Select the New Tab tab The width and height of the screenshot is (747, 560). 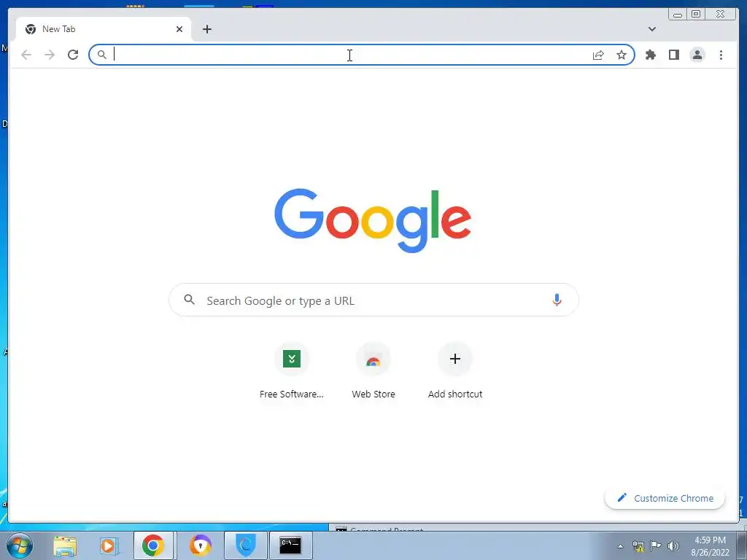click(104, 29)
